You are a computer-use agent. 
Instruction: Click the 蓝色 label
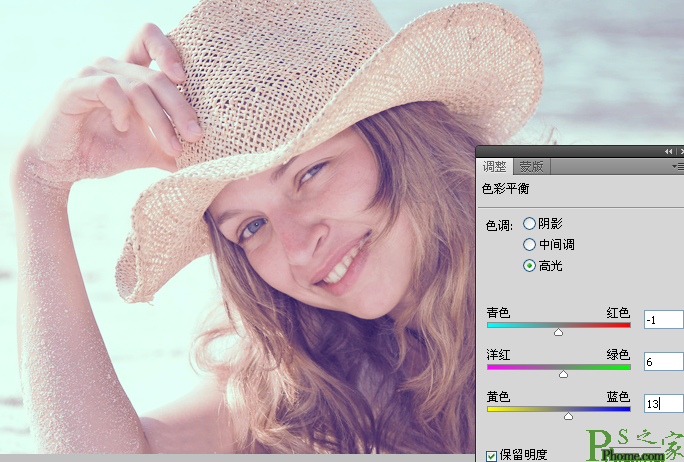[618, 397]
